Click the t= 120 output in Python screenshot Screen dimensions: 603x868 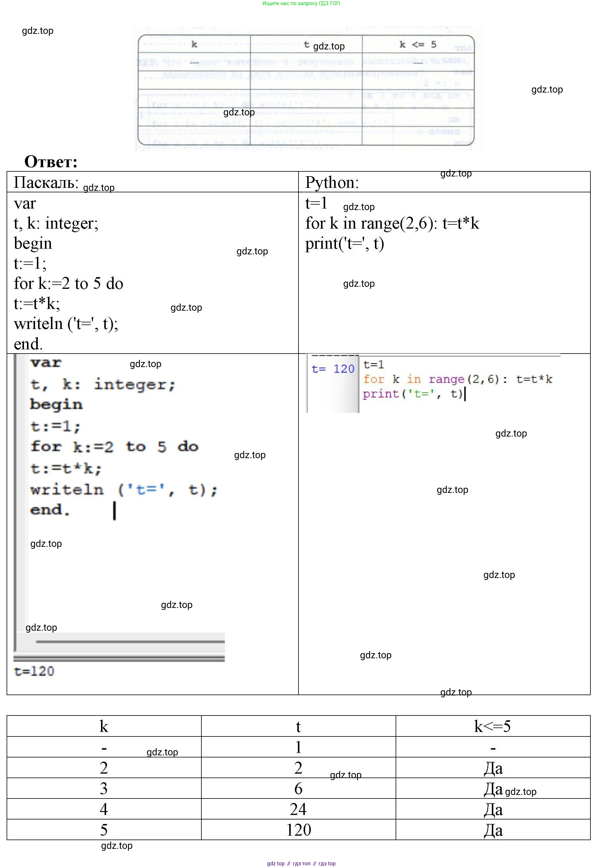(x=332, y=369)
